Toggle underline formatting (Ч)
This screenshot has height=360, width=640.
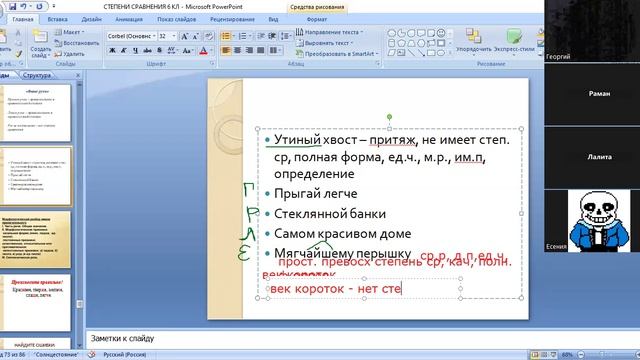(x=136, y=51)
